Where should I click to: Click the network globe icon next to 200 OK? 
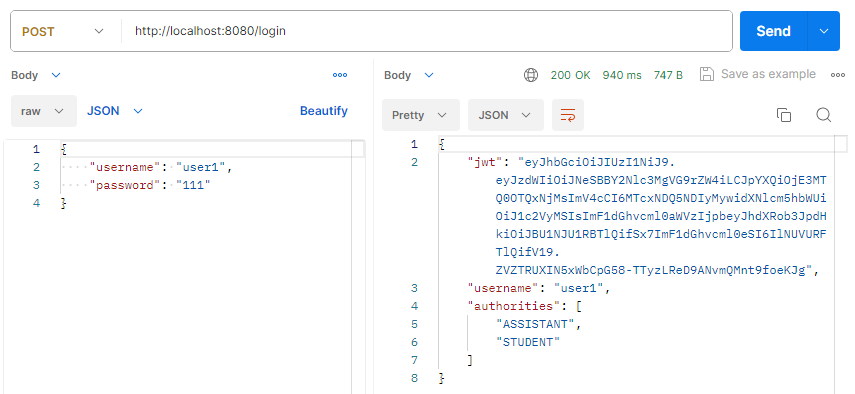tap(531, 75)
